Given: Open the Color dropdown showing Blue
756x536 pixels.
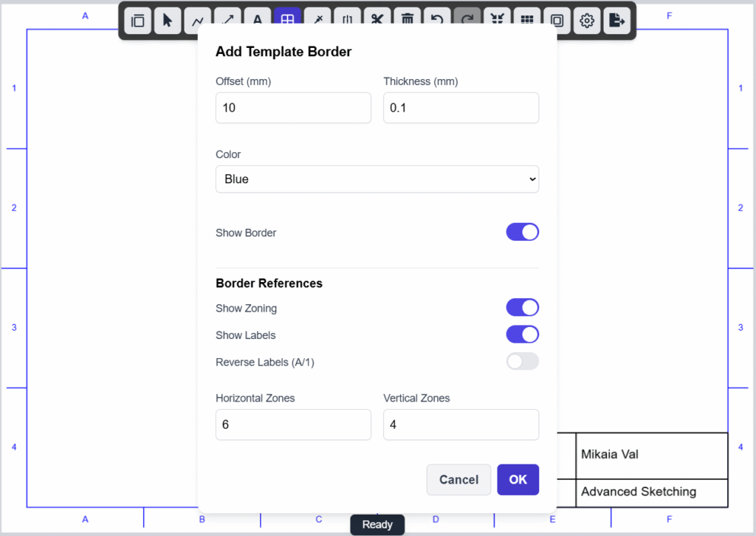Looking at the screenshot, I should pos(377,179).
